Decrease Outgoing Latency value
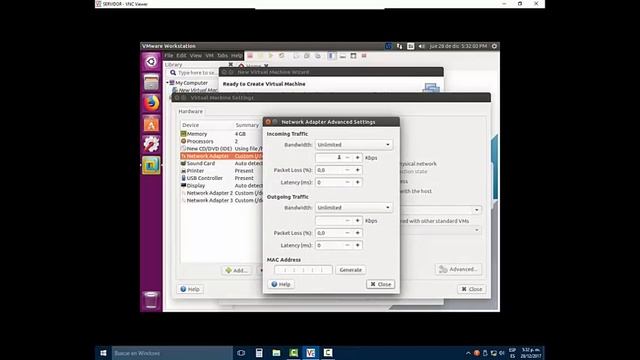Screen dimensions: 640x360 (347, 245)
